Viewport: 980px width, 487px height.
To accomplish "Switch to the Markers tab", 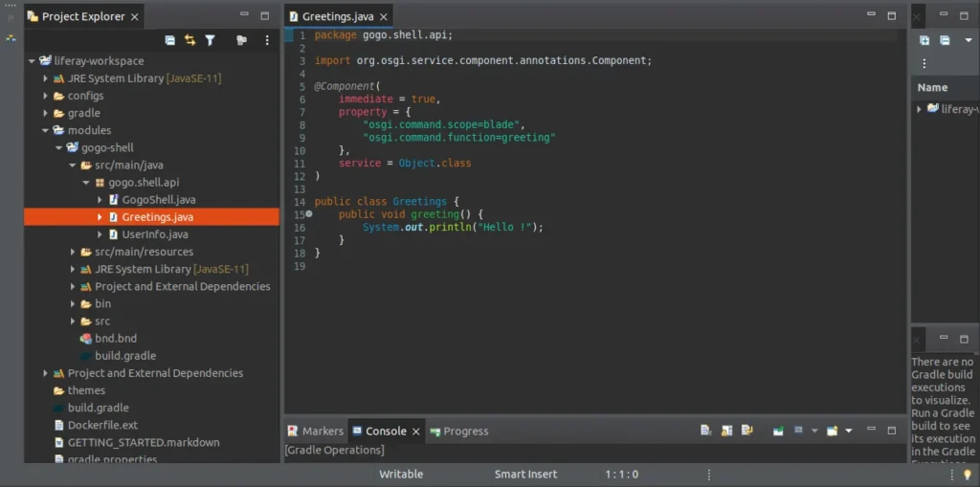I will coord(316,431).
